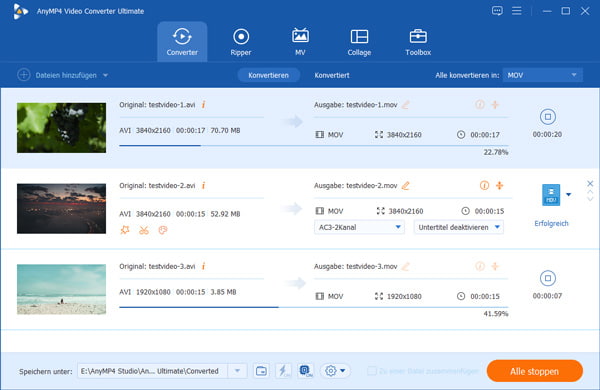Click the testvideo-2 sunset thumbnail
This screenshot has width=600, height=390.
(62, 209)
